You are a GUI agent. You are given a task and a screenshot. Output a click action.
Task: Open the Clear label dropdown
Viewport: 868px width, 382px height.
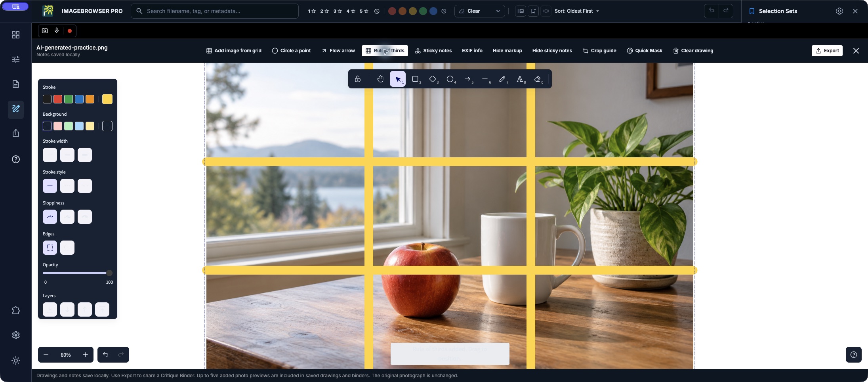click(x=480, y=11)
